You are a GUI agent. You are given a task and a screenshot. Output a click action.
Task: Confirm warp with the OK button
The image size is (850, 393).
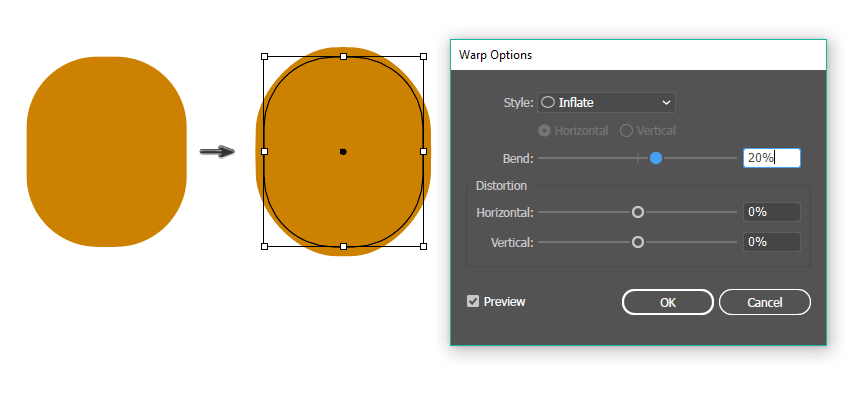point(667,302)
